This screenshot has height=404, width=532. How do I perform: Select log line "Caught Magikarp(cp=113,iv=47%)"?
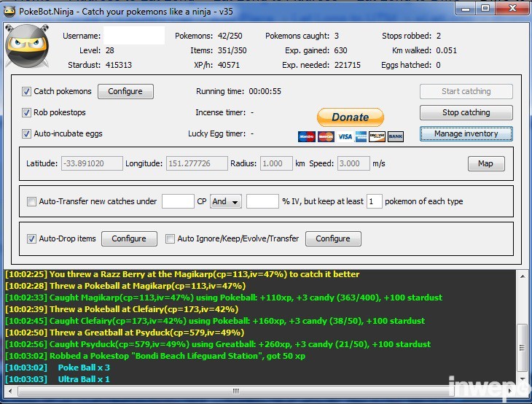(224, 298)
